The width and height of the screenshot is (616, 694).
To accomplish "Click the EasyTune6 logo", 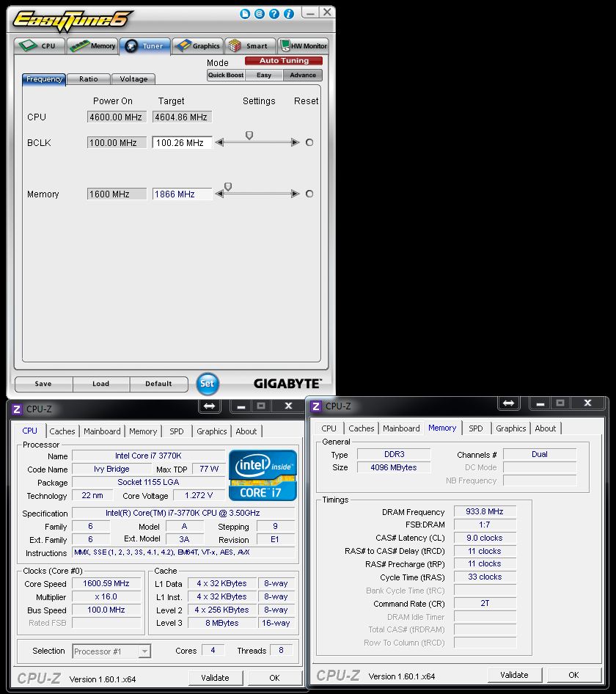I will click(72, 21).
